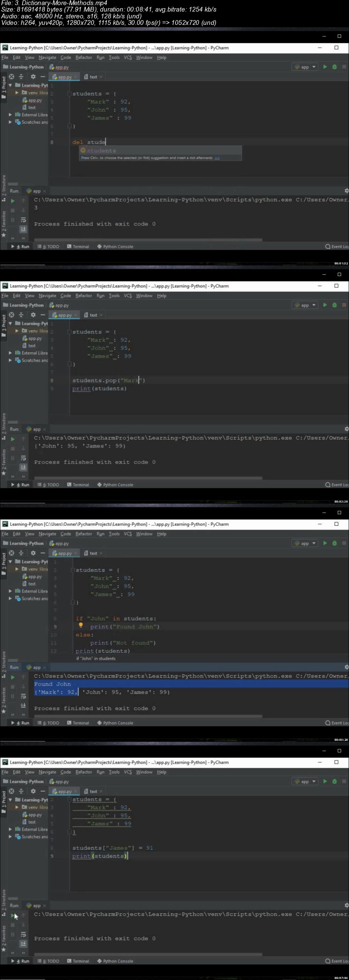The width and height of the screenshot is (349, 980).
Task: Open Code menu in the "Found John" frame
Action: pyautogui.click(x=65, y=534)
